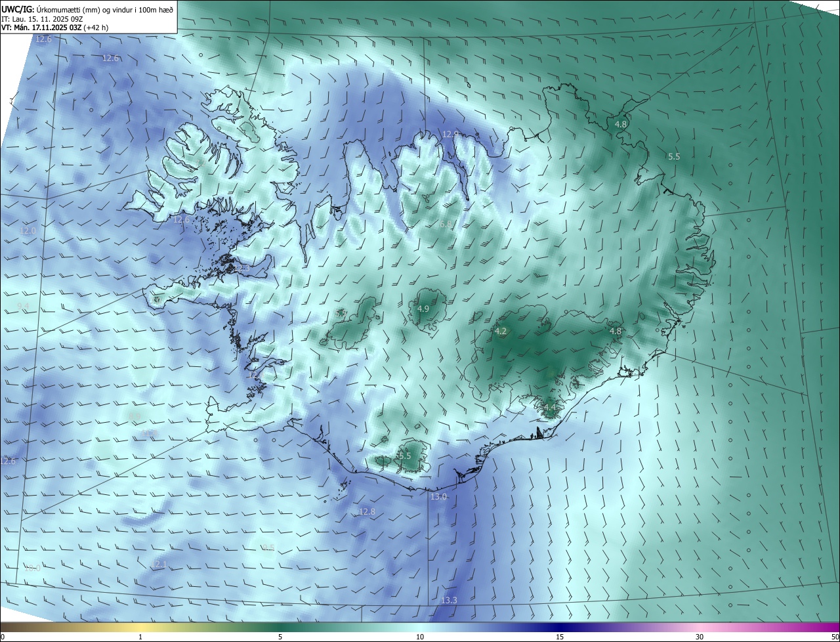
Task: Click the colour scale tick label '50'
Action: (834, 637)
